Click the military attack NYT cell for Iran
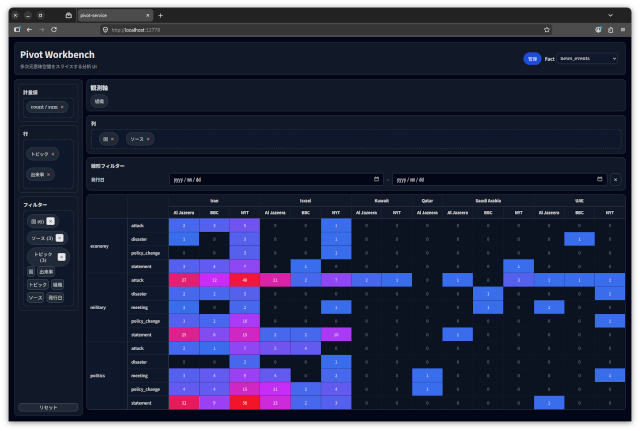 click(245, 280)
